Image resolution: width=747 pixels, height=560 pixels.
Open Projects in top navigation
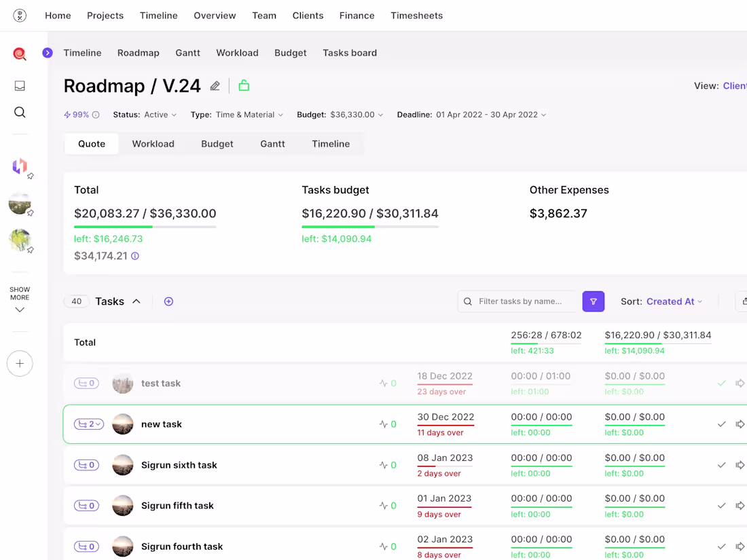coord(105,16)
